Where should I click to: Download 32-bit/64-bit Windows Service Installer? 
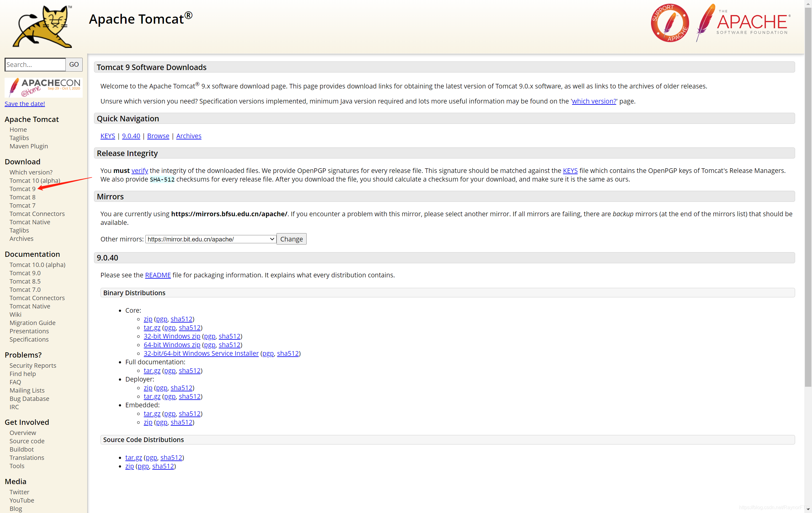tap(201, 353)
